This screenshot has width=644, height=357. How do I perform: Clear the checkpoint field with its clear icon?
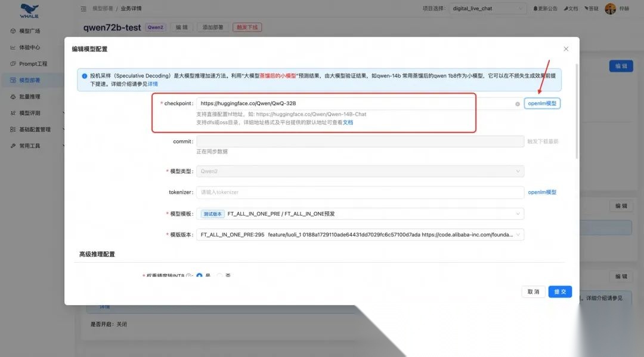(x=518, y=104)
